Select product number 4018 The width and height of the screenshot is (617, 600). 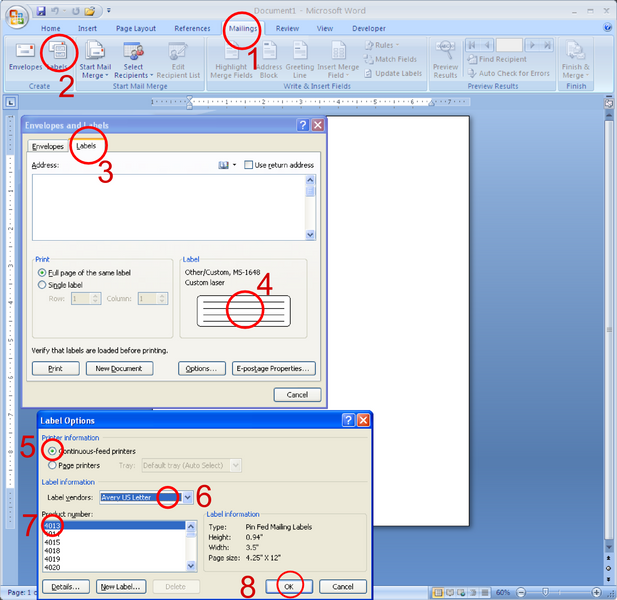52,551
